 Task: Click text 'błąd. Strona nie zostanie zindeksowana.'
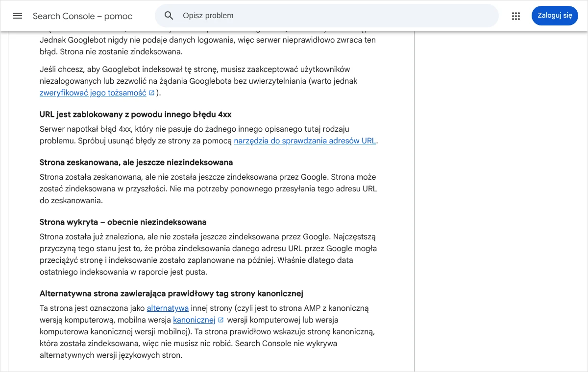tap(111, 51)
